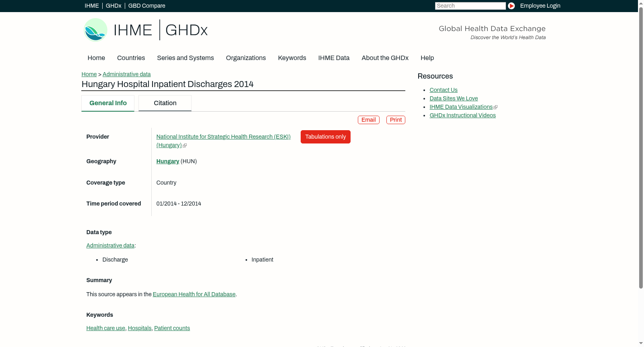Open About the GHDx menu item
The width and height of the screenshot is (644, 347).
[385, 58]
